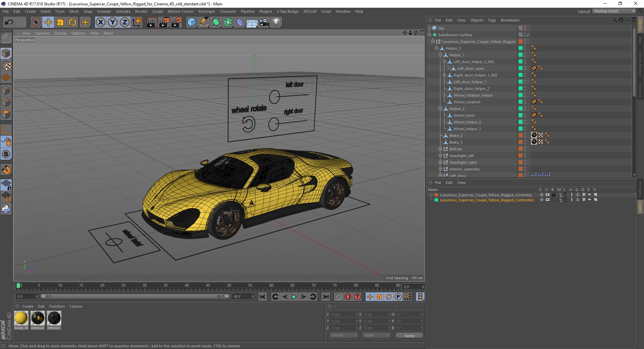Add a Light object from toolbar

(276, 22)
